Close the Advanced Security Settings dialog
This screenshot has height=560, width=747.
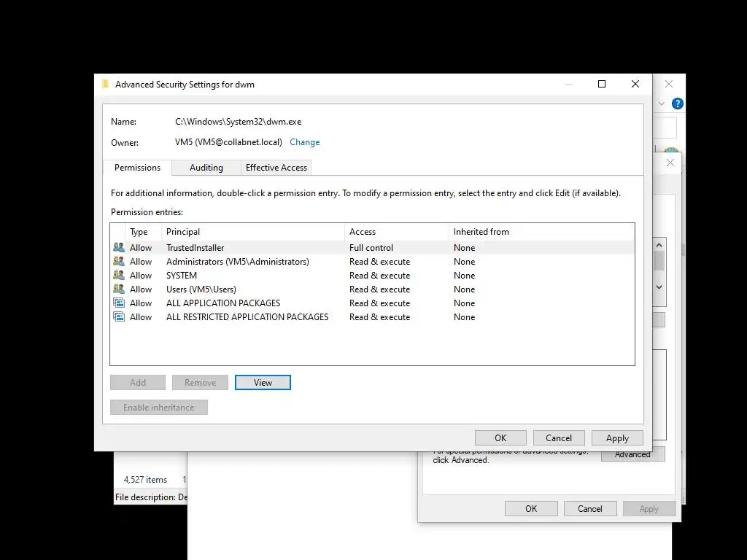click(635, 84)
